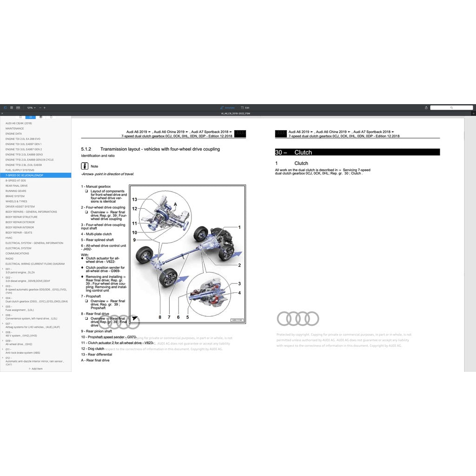The width and height of the screenshot is (476, 476).
Task: Expand the 001 3.0l petrol engine item
Action: (3, 269)
